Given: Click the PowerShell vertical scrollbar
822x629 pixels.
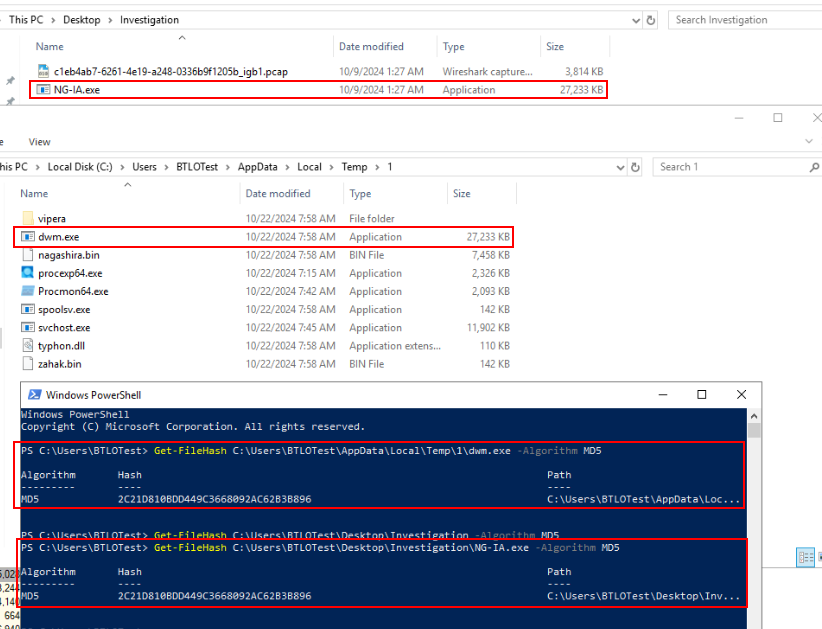Looking at the screenshot, I should point(755,500).
